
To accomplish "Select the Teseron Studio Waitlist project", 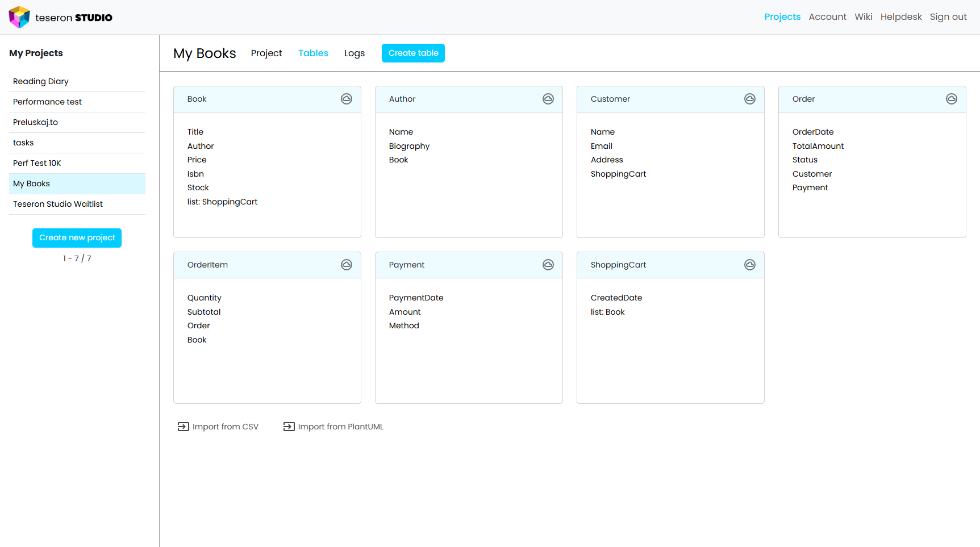I will tap(77, 204).
